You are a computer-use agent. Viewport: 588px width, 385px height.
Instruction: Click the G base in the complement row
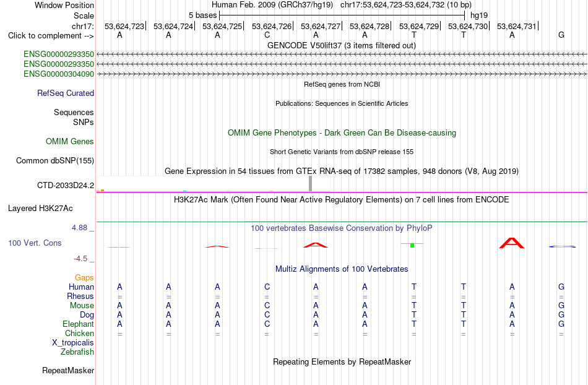point(561,35)
